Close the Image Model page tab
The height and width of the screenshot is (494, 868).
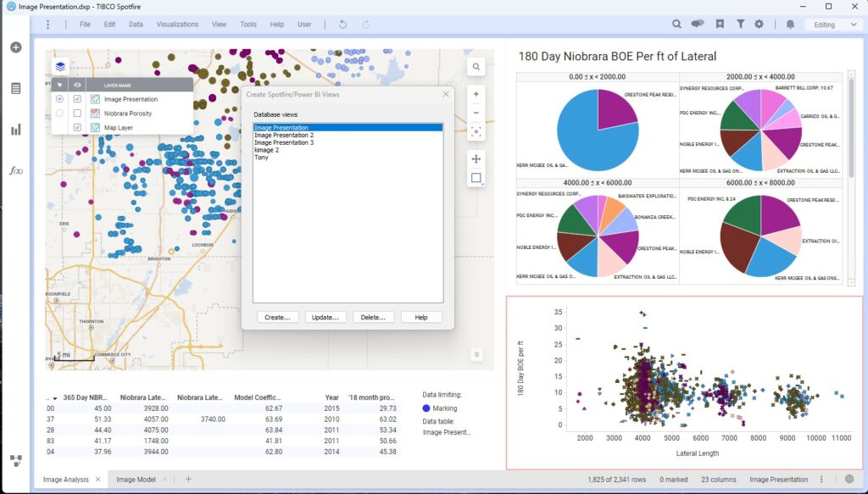(x=164, y=480)
